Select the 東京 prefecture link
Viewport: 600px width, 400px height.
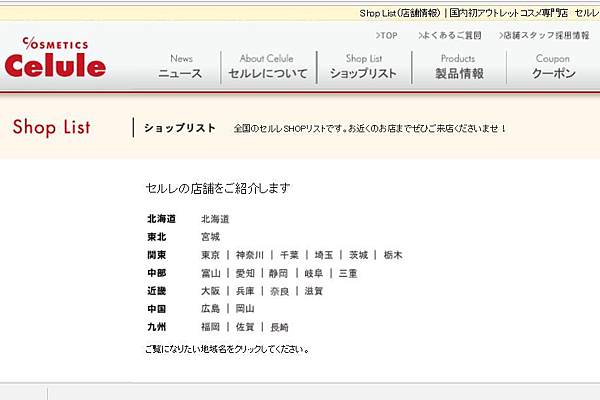click(210, 255)
